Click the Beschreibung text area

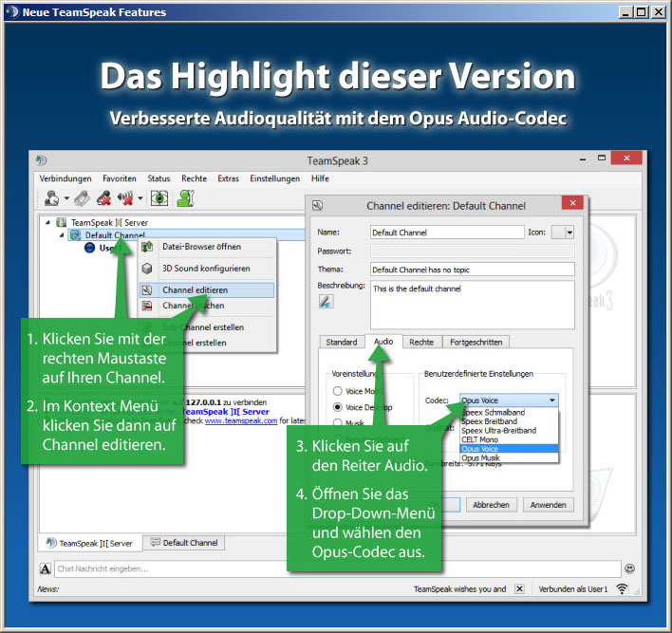point(473,305)
